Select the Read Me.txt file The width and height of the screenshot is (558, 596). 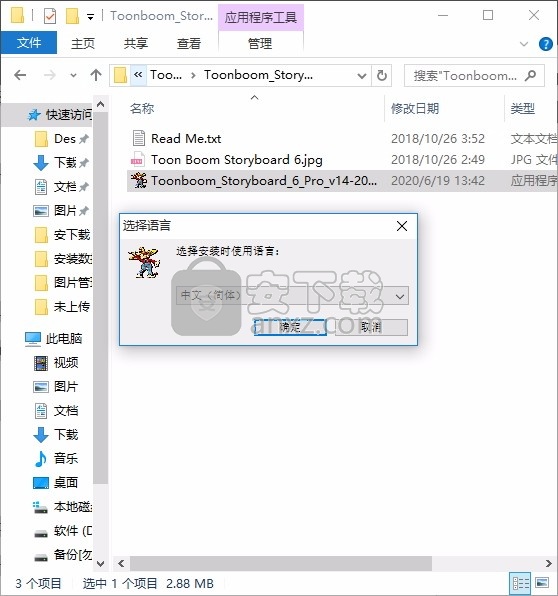pos(186,139)
